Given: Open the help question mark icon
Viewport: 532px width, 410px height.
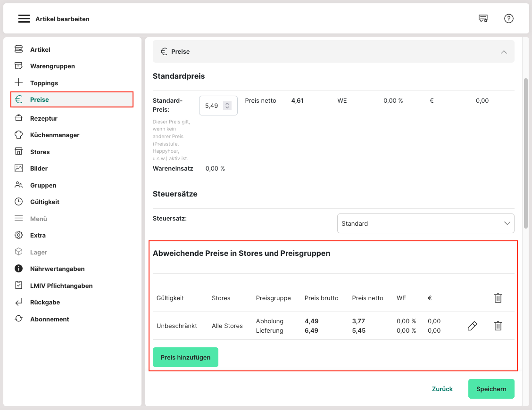Looking at the screenshot, I should [x=508, y=19].
